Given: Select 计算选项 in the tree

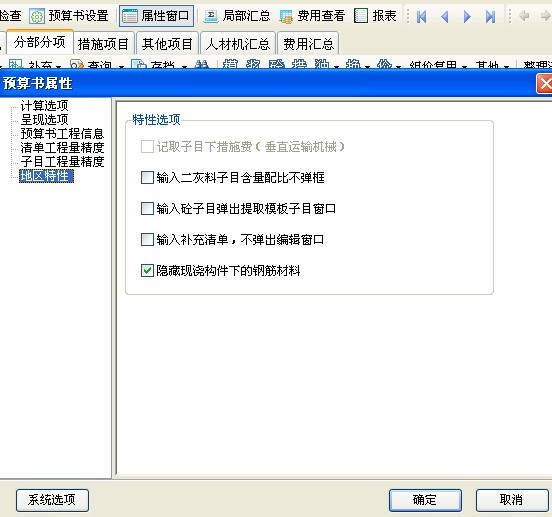Looking at the screenshot, I should (x=44, y=105).
